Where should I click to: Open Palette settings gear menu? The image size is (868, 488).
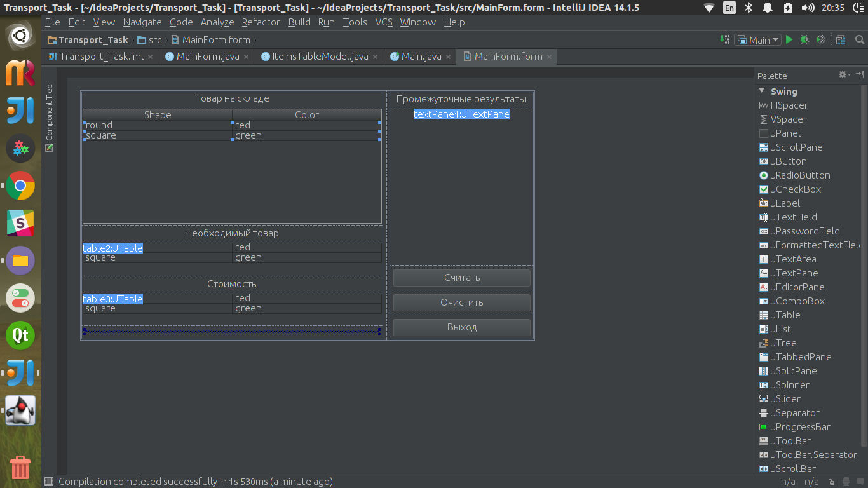point(844,75)
